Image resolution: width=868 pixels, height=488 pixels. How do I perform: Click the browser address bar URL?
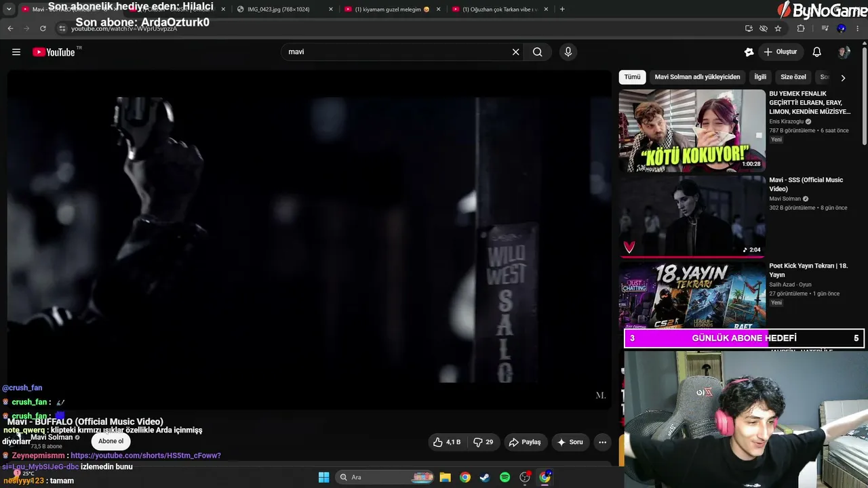tap(124, 29)
